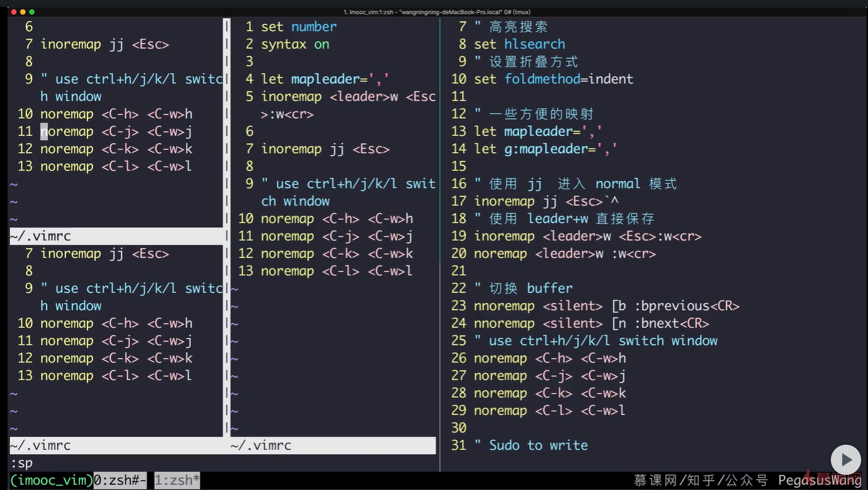Click line 13 "let mapleader=','"
The image size is (868, 490).
pyautogui.click(x=538, y=131)
